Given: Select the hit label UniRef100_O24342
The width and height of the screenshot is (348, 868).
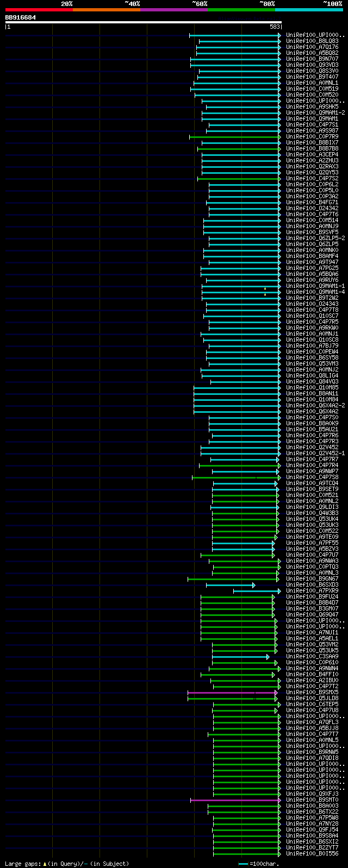Looking at the screenshot, I should click(x=312, y=208).
